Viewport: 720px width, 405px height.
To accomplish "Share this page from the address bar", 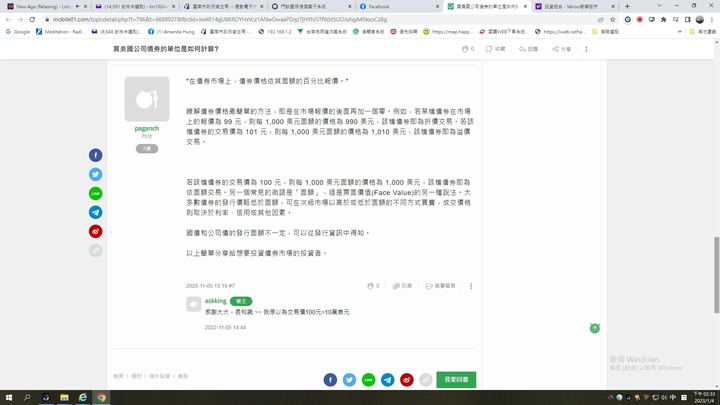I will tap(601, 20).
